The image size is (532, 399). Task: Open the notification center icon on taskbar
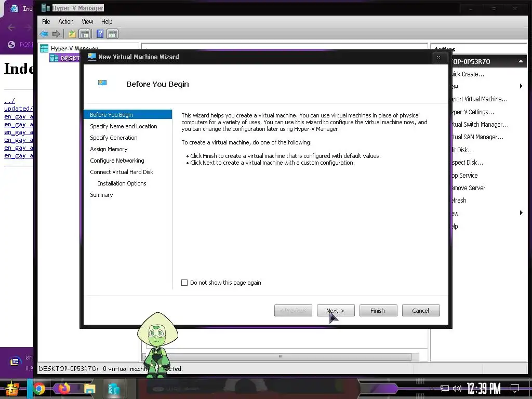pyautogui.click(x=515, y=388)
